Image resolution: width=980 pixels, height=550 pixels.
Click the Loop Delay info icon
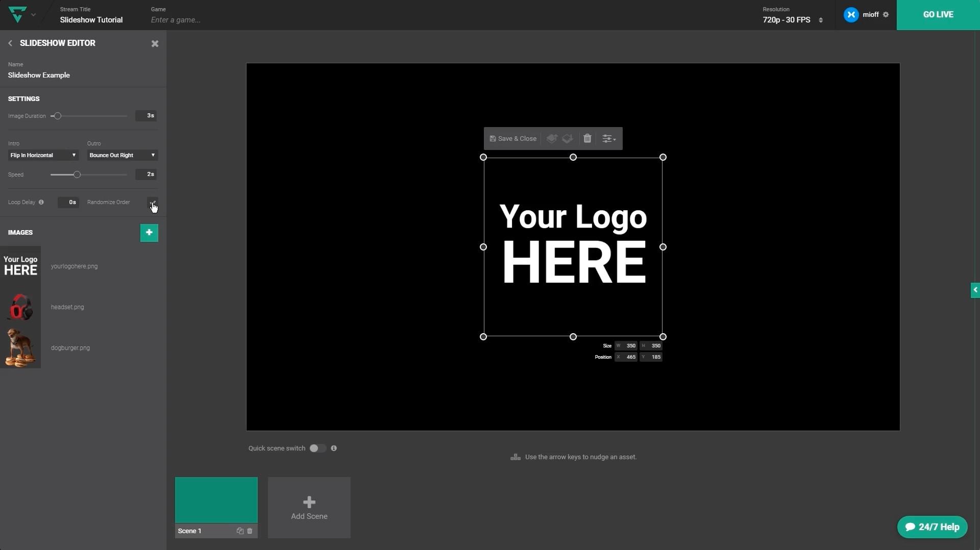[x=41, y=202]
